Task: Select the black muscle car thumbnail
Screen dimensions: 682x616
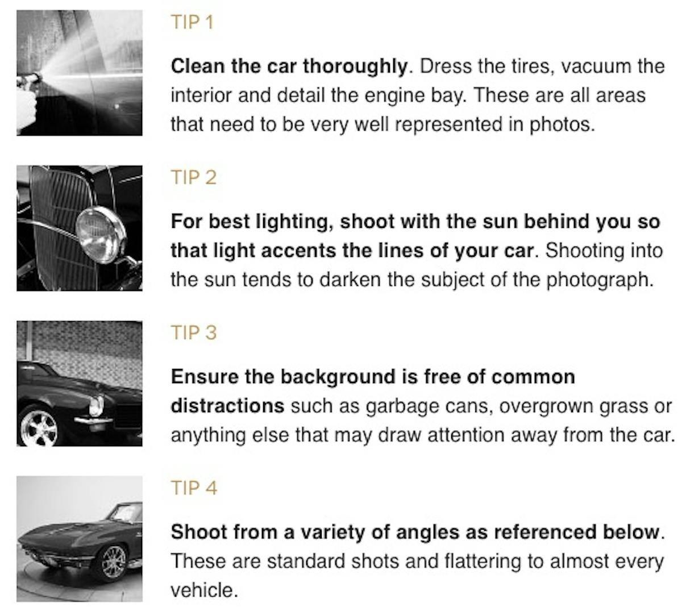Action: (x=79, y=384)
